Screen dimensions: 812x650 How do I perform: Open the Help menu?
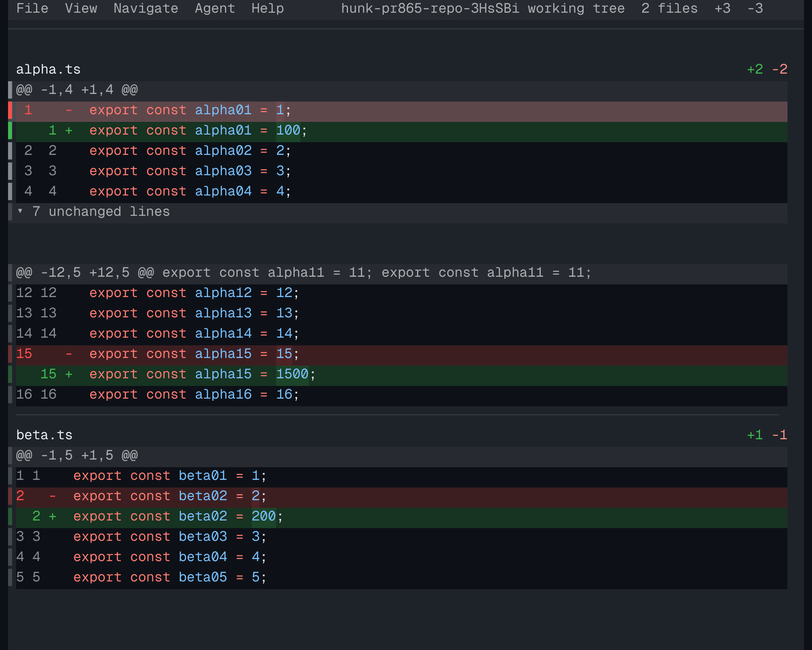(267, 8)
